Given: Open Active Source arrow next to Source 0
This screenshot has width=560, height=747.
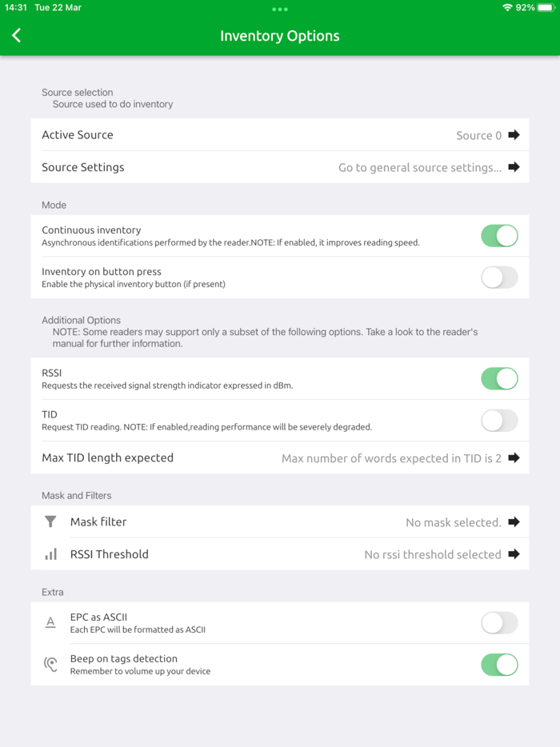Looking at the screenshot, I should pyautogui.click(x=514, y=135).
